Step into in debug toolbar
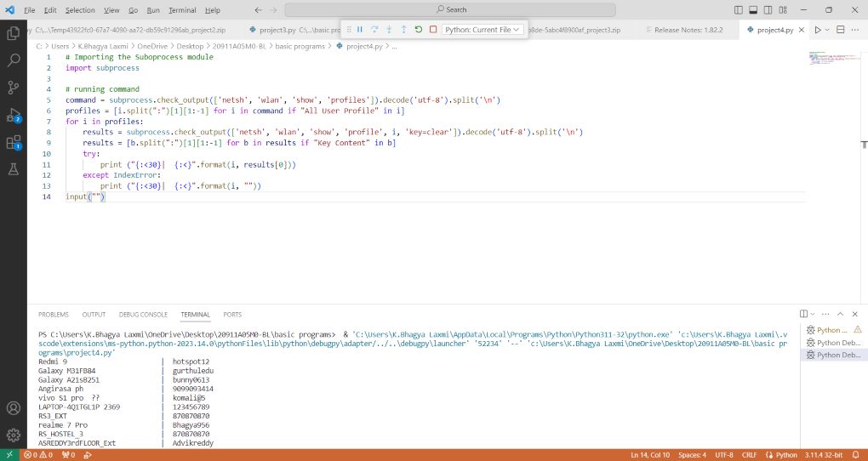 (389, 29)
